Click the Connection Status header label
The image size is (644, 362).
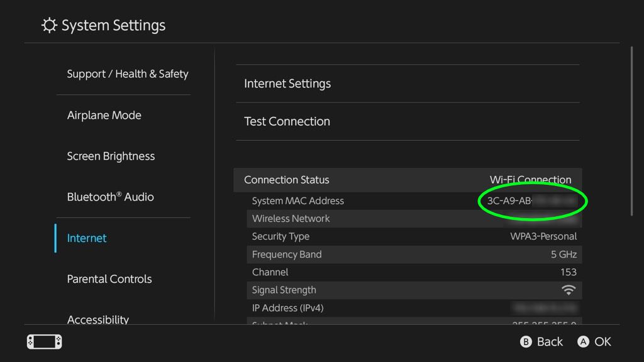pos(286,180)
